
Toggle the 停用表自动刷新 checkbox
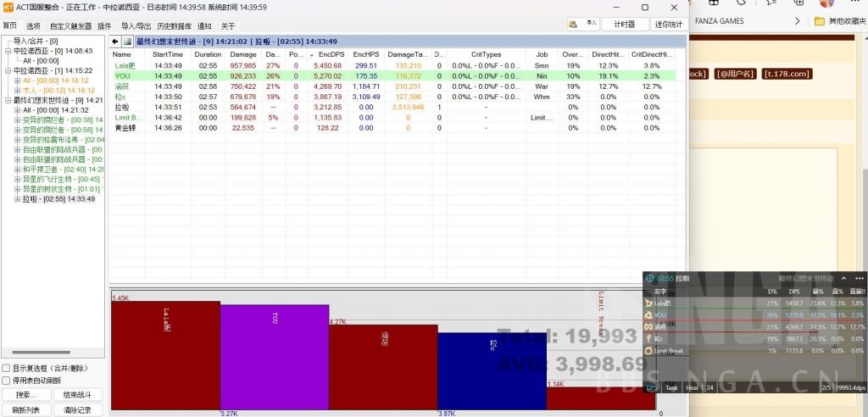(x=7, y=381)
